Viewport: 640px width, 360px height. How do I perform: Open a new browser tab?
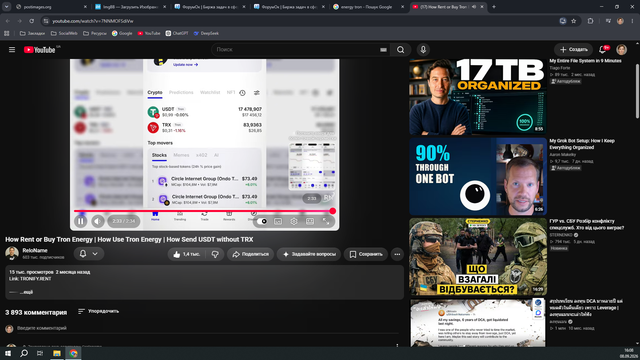(494, 7)
